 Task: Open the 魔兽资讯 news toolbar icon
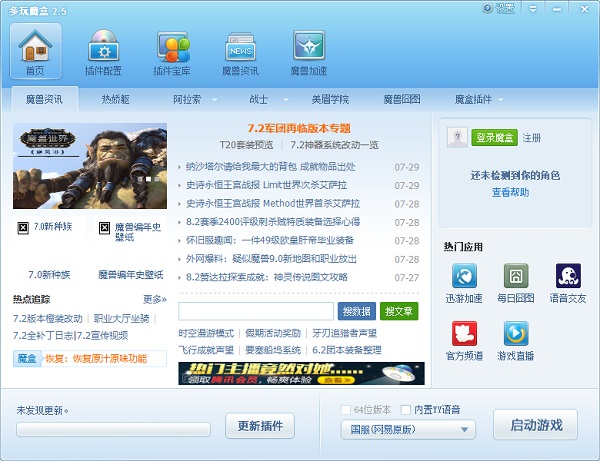click(x=240, y=51)
